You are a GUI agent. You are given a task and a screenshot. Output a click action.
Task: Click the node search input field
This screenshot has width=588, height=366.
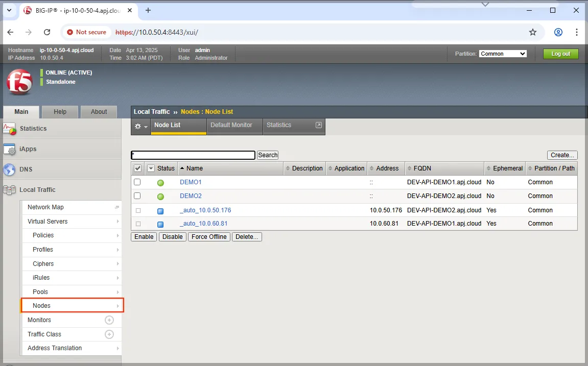pyautogui.click(x=193, y=155)
